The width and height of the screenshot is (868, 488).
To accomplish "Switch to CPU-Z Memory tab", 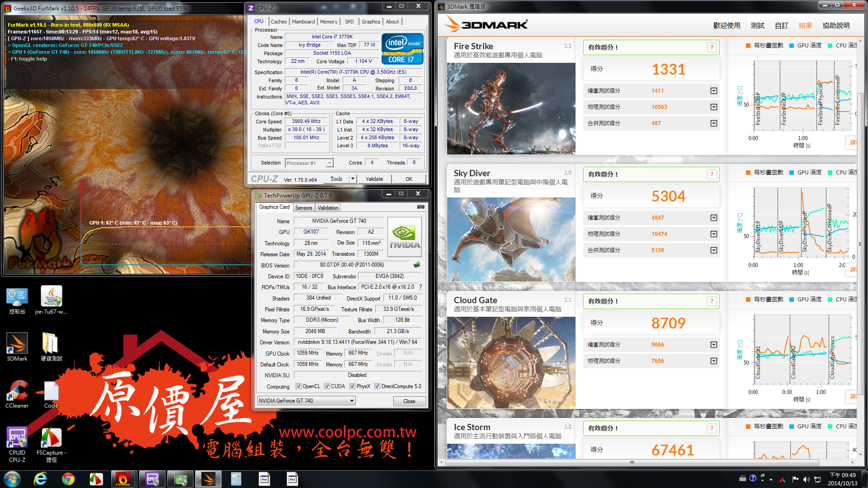I will [329, 22].
